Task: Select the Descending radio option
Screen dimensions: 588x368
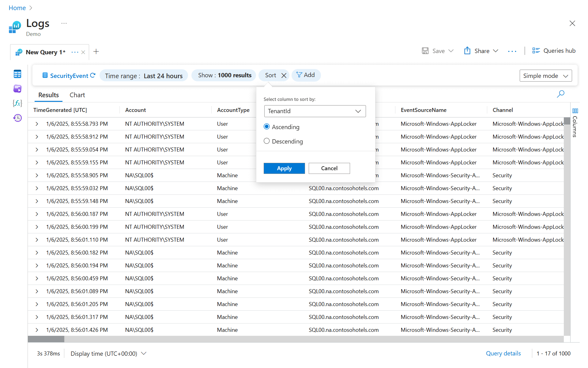Action: click(x=267, y=141)
